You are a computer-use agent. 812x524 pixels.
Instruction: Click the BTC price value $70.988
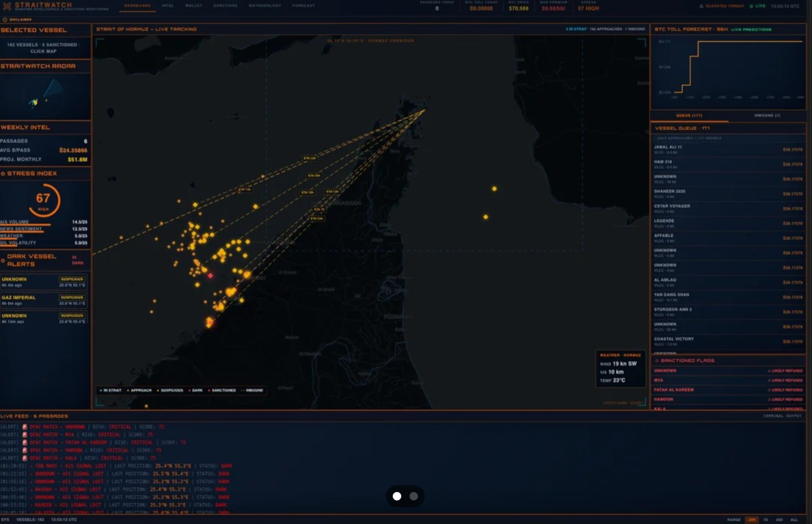point(518,8)
